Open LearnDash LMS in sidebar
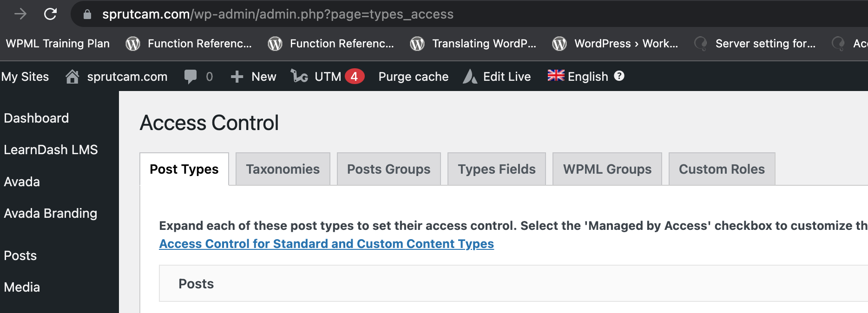Screen dimensions: 868x313 tap(51, 150)
